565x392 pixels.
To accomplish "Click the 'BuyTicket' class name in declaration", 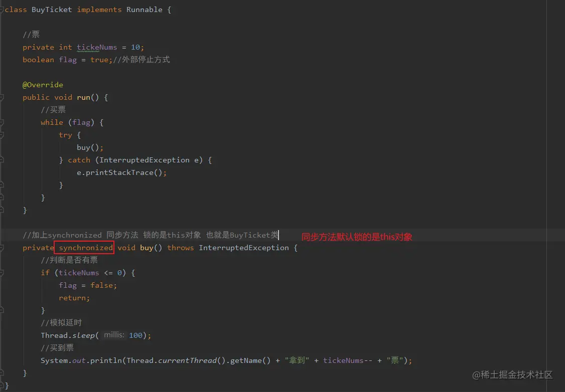I will 52,10.
